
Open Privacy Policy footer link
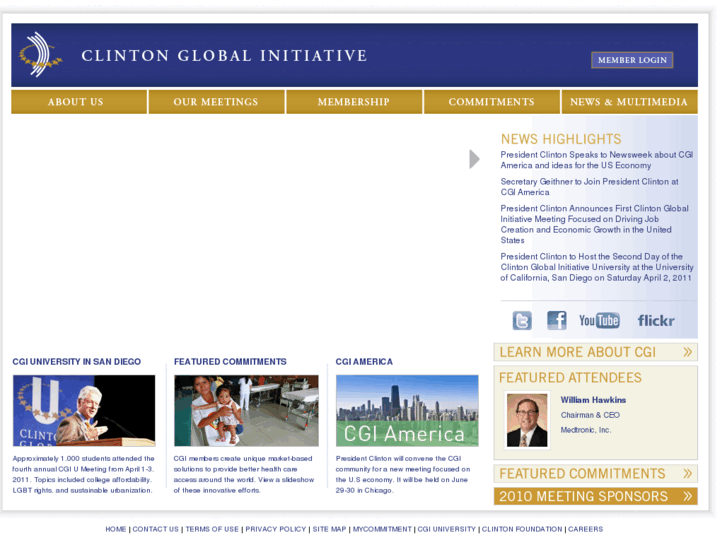275,529
